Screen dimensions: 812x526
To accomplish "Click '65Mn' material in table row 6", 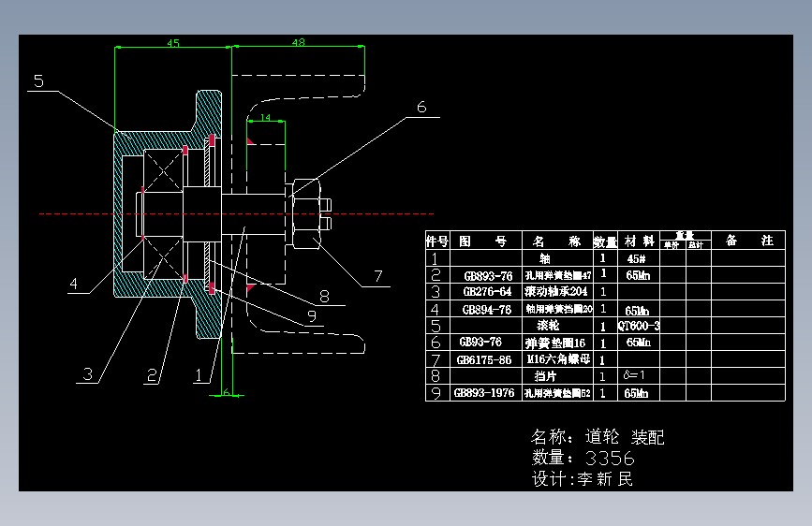I will tap(638, 343).
